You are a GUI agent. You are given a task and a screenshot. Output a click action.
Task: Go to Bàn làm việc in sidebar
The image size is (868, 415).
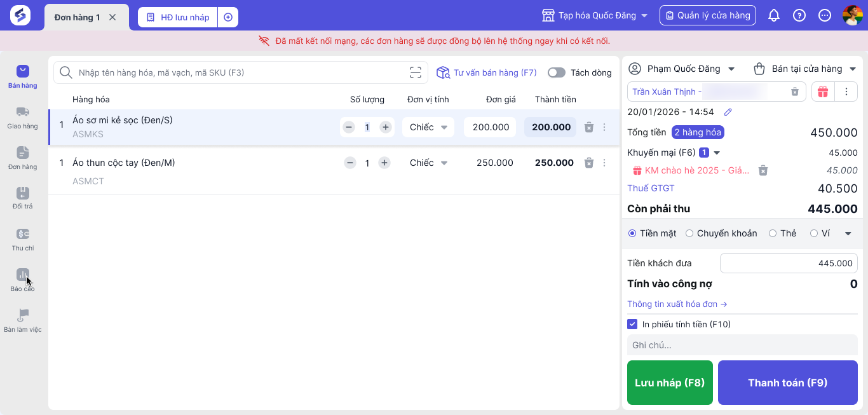click(23, 320)
